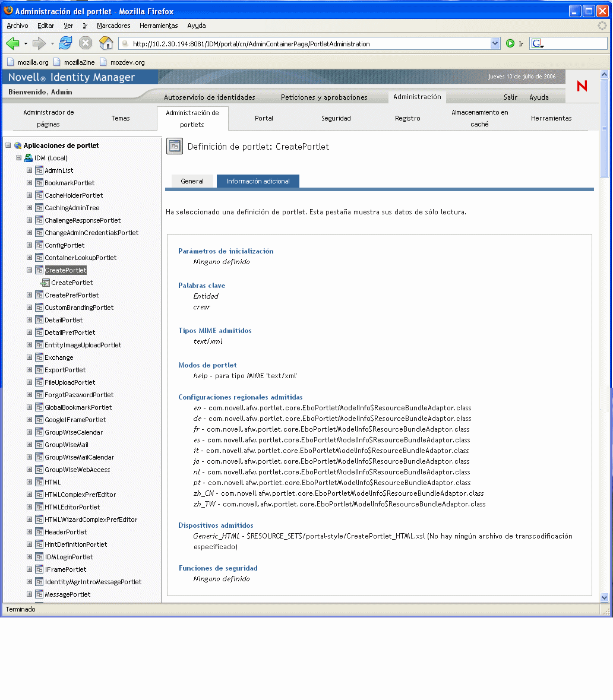Click the mozilla.org bookmark page icon
The image size is (613, 700).
point(11,62)
